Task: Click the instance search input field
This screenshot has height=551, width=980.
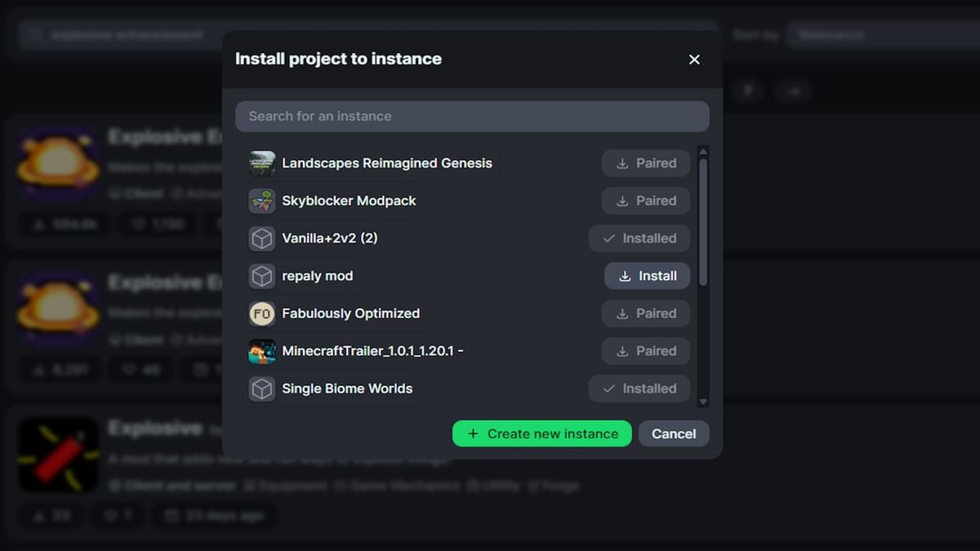Action: pos(472,116)
